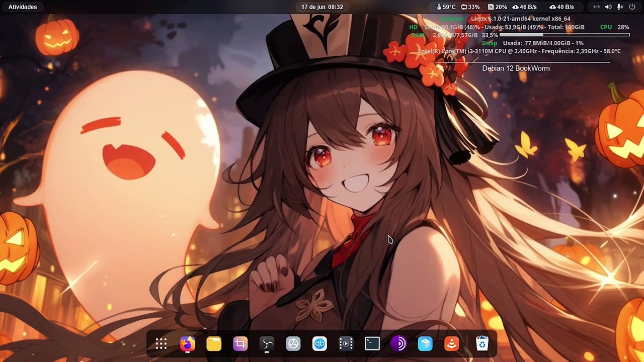This screenshot has height=362, width=644.
Task: Open the purple screenshot crop tool
Action: coord(240,344)
